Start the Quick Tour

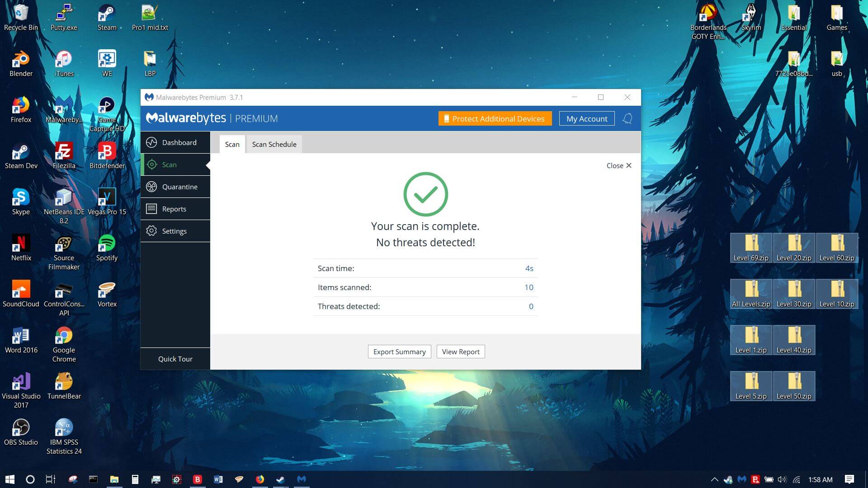(175, 359)
